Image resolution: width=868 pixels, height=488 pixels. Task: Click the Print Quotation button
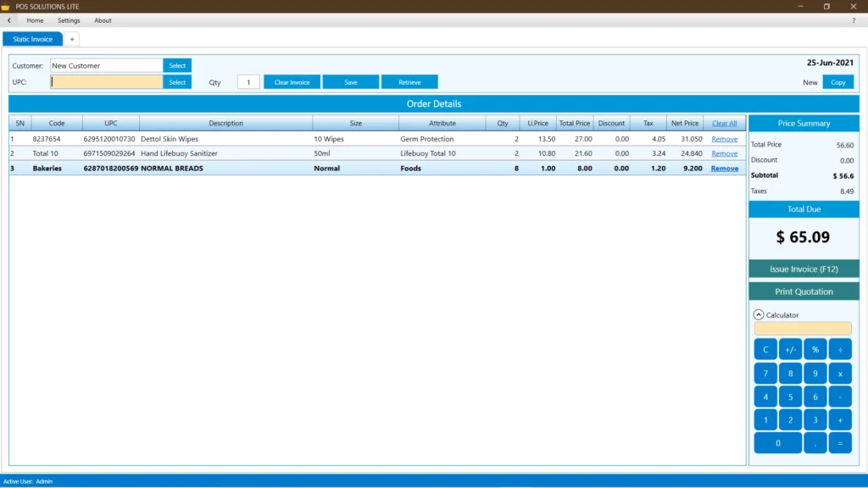pyautogui.click(x=804, y=291)
